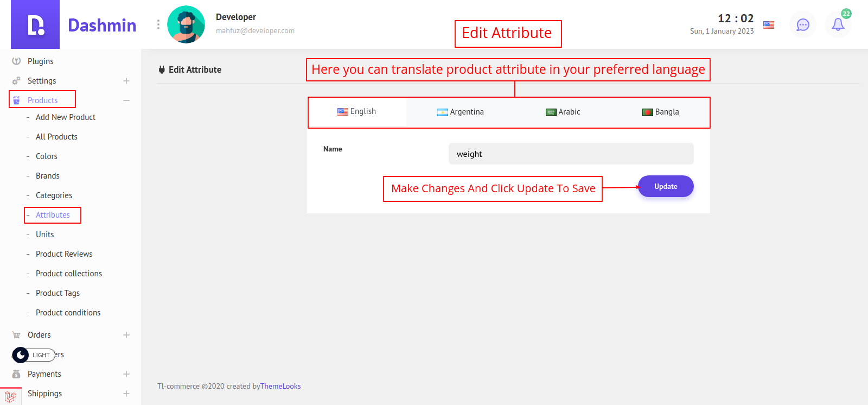
Task: Click the Name input field
Action: [571, 154]
